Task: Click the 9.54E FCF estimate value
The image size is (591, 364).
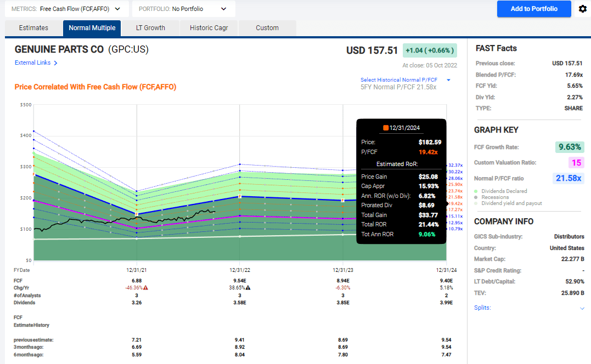Action: [x=240, y=281]
